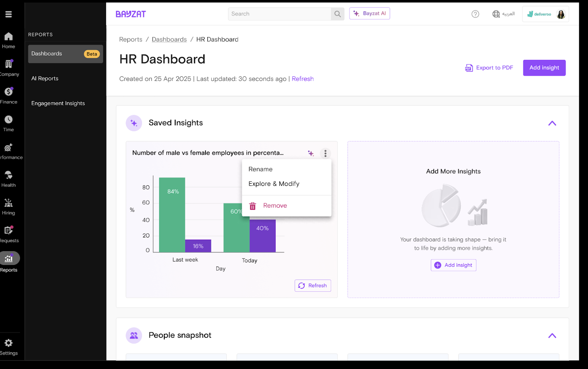Open Company section icon
The image size is (588, 369).
click(x=8, y=64)
